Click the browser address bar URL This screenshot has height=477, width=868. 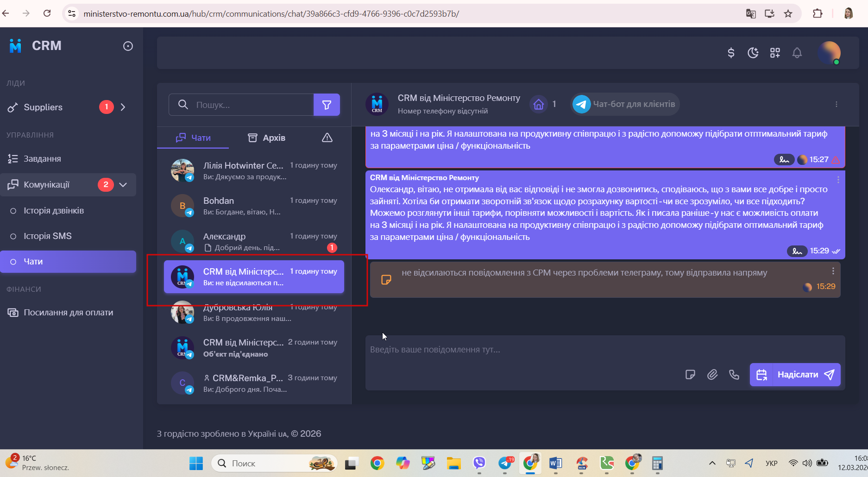[271, 14]
